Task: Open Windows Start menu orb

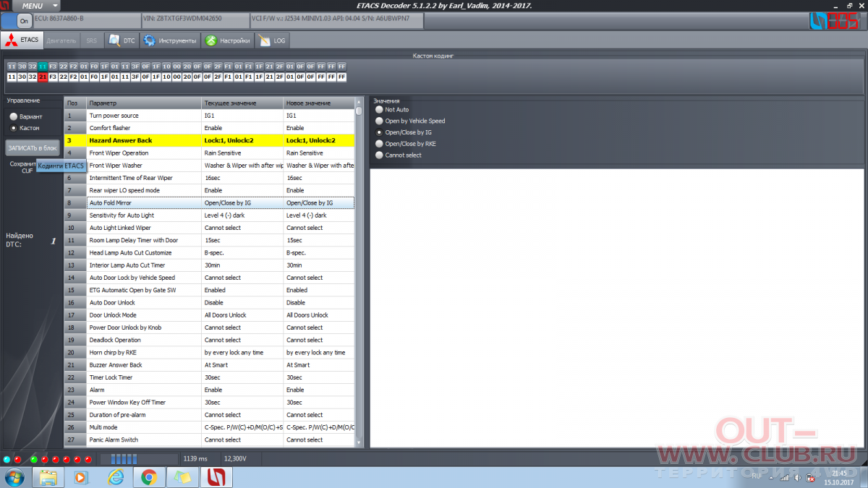Action: click(x=14, y=477)
